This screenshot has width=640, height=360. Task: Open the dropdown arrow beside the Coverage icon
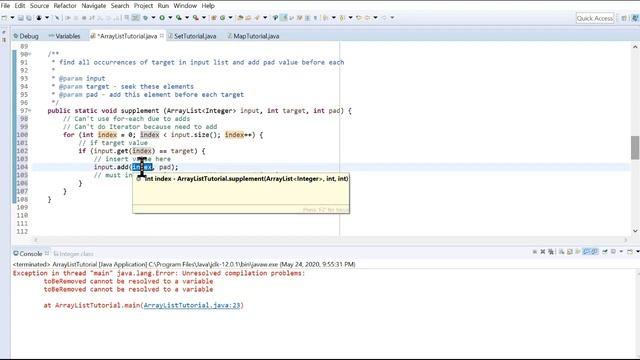(187, 18)
